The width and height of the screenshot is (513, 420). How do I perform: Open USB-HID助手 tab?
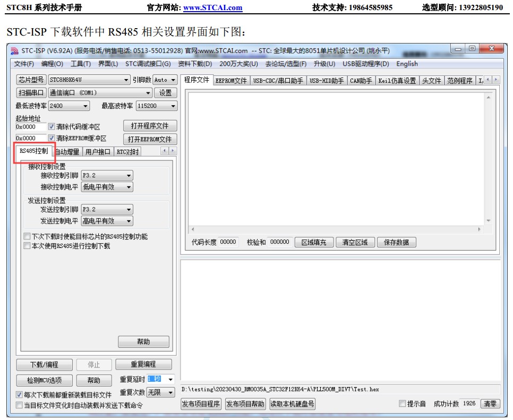[x=327, y=81]
